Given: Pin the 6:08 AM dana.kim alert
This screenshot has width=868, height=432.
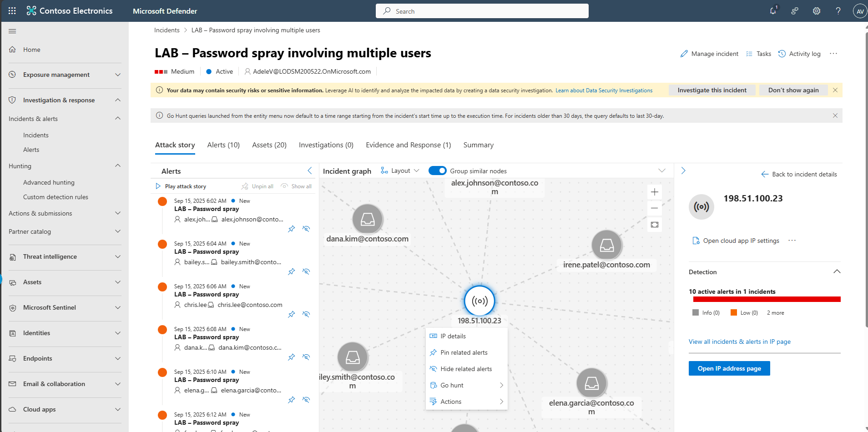Looking at the screenshot, I should click(x=292, y=357).
